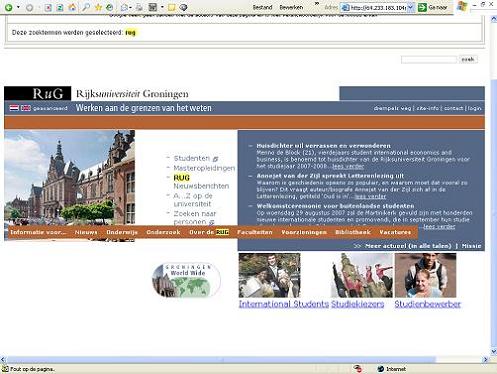Image resolution: width=497 pixels, height=374 pixels.
Task: Click the Internet zone globe icon
Action: point(381,369)
